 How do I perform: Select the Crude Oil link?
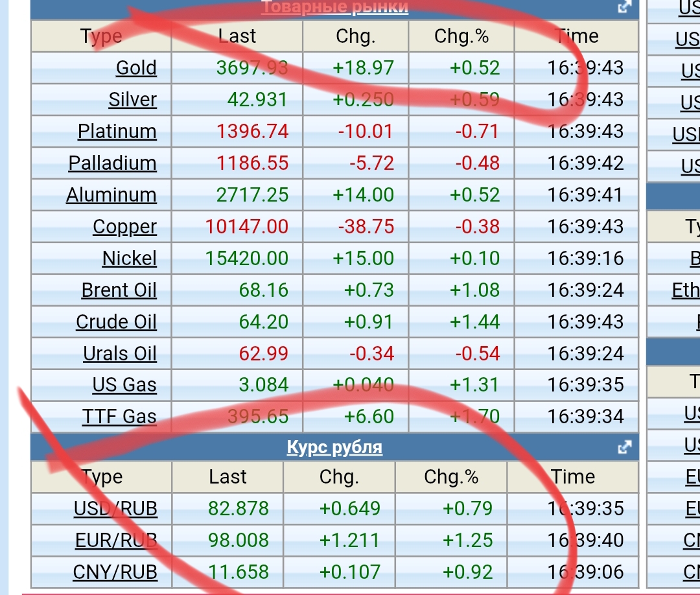117,321
